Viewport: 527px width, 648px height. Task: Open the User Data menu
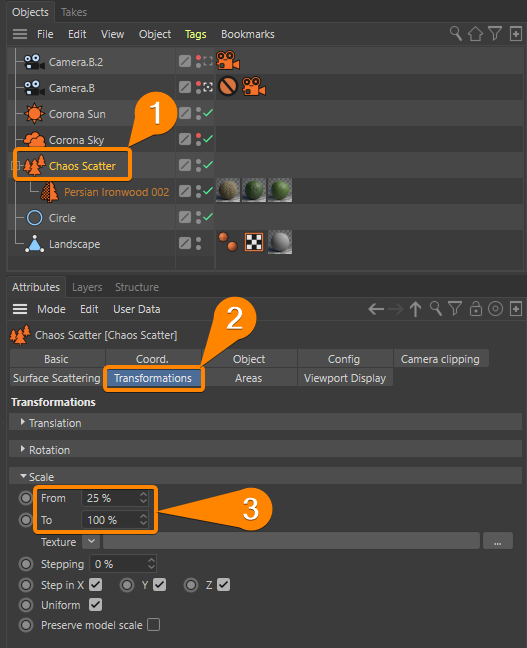tap(136, 309)
